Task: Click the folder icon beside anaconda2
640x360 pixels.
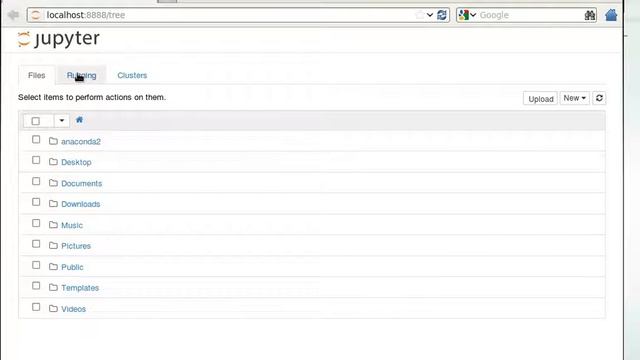Action: 53,141
